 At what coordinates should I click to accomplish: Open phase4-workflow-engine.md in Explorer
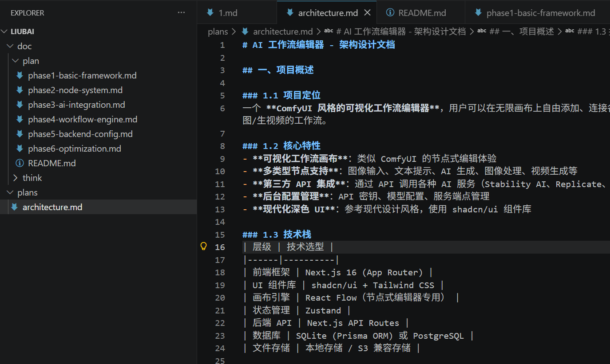coord(83,119)
